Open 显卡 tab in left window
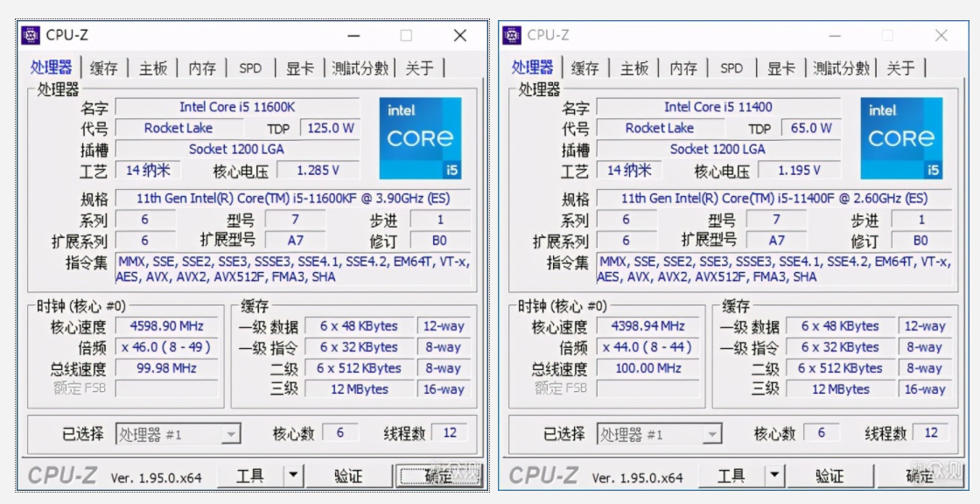This screenshot has height=504, width=980. [x=300, y=68]
